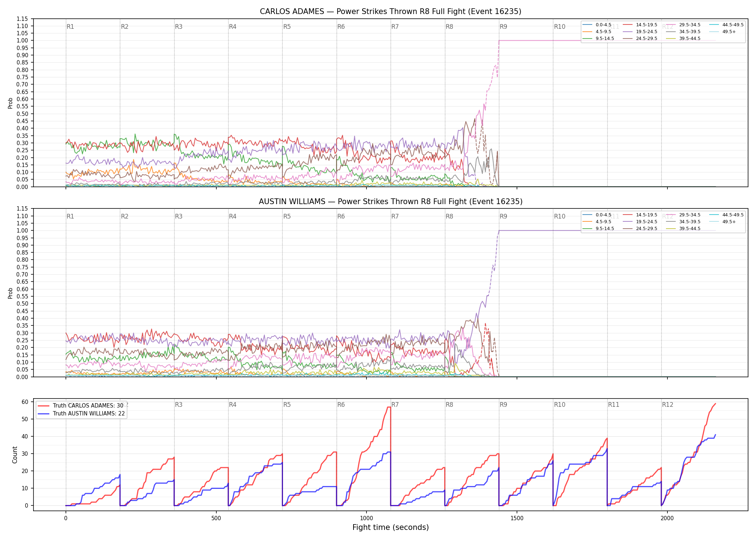Click the AUSTIN WILLIAMS Power Strikes chart title

pos(391,202)
